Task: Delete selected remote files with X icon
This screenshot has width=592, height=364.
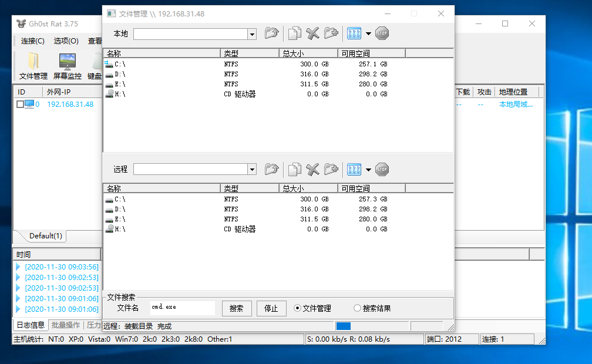Action: point(312,169)
